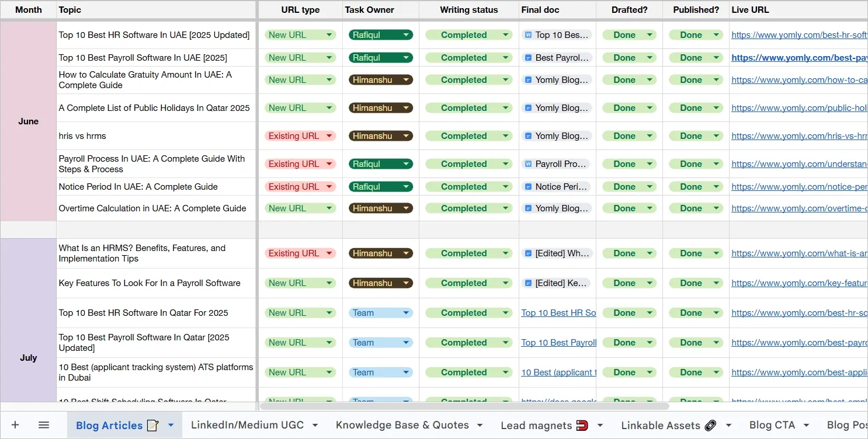Open Blog Articles tab dropdown arrow
This screenshot has width=868, height=439.
click(171, 425)
